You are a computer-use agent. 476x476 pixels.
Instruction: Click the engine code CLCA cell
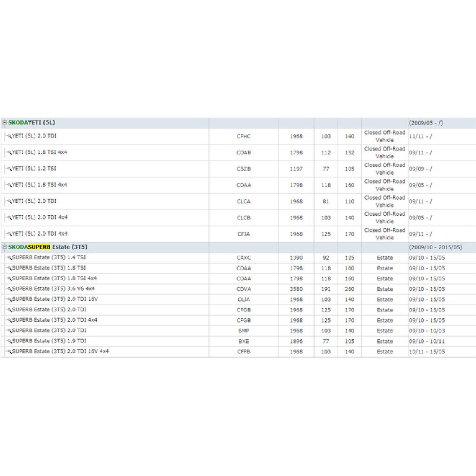(244, 201)
